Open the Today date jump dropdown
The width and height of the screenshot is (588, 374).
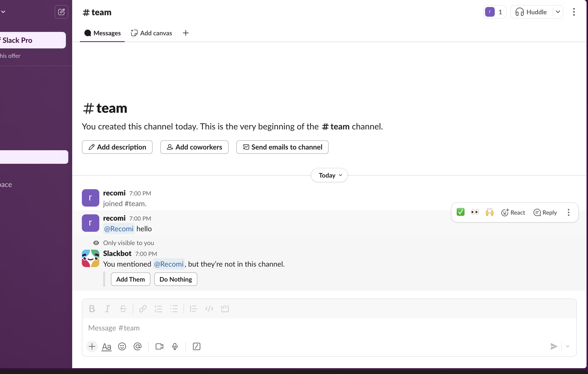tap(329, 175)
